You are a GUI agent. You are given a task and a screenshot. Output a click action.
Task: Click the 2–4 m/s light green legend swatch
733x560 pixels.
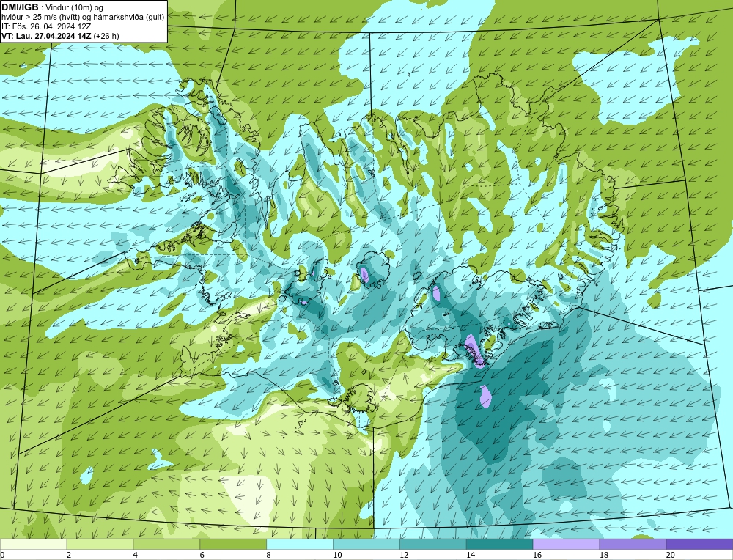click(x=100, y=544)
